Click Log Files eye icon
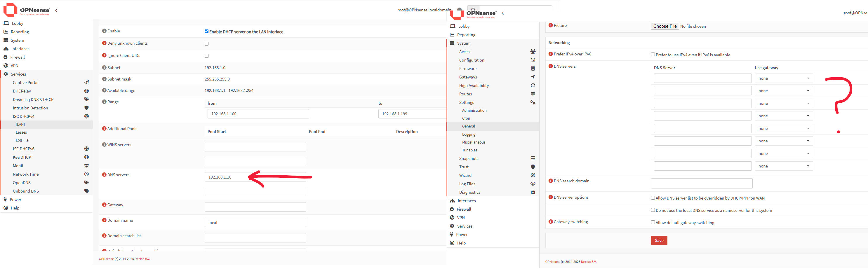The height and width of the screenshot is (269, 868). pyautogui.click(x=533, y=184)
